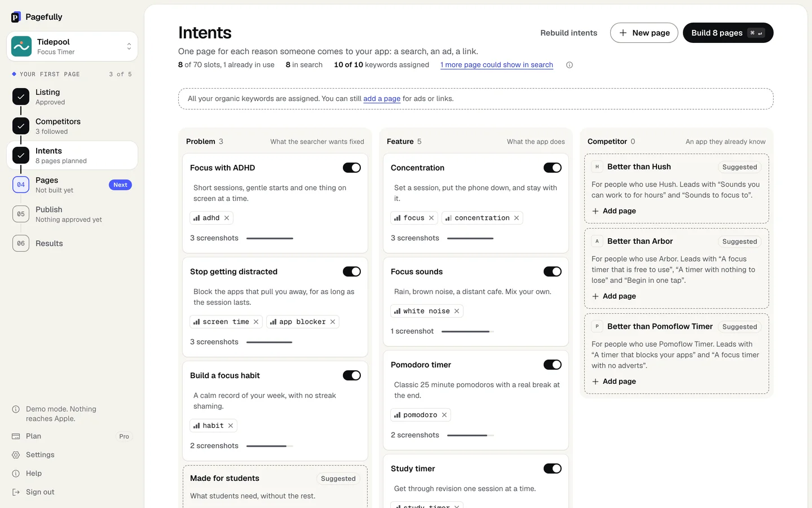Click Build 8 pages button
Image resolution: width=812 pixels, height=508 pixels.
[x=728, y=33]
